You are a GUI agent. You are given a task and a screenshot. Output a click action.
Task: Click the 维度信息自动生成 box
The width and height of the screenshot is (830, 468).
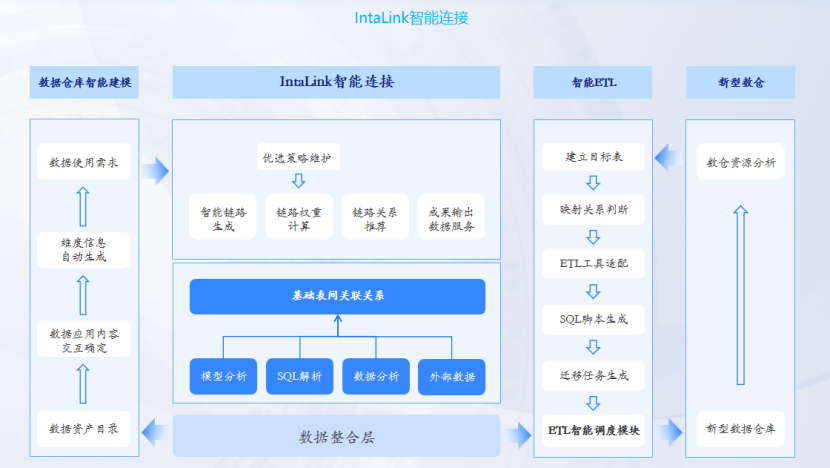tap(84, 250)
